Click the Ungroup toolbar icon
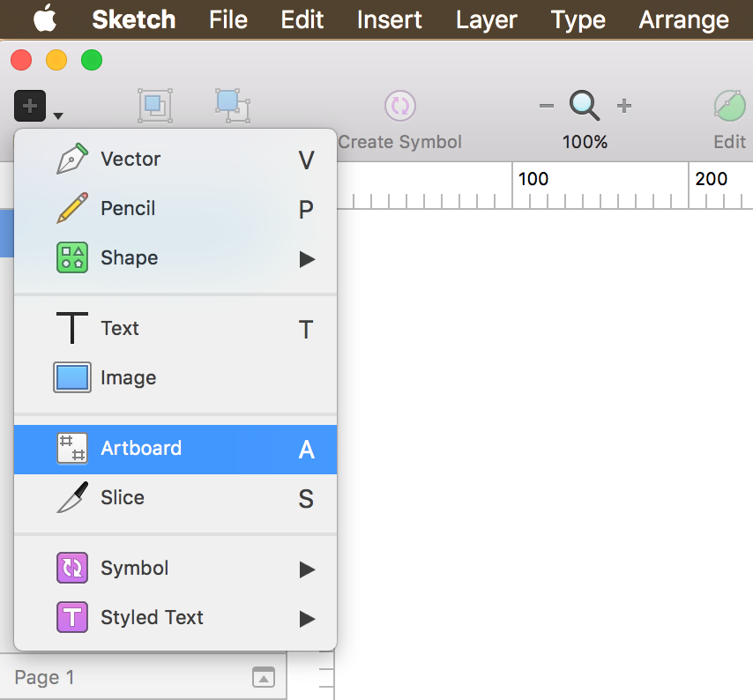 click(x=233, y=106)
